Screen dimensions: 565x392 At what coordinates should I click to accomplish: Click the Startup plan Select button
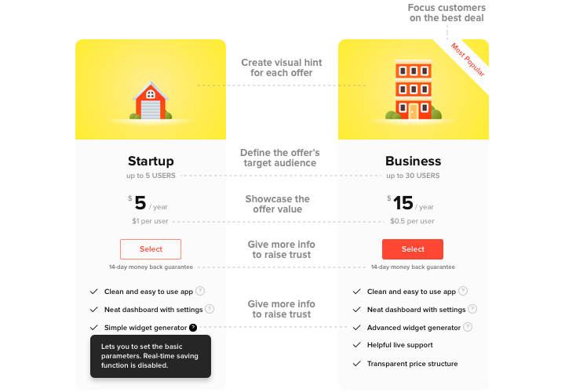(151, 249)
